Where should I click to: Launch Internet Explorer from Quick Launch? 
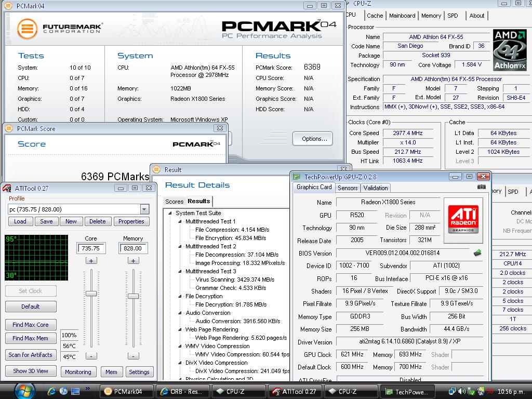click(x=51, y=391)
